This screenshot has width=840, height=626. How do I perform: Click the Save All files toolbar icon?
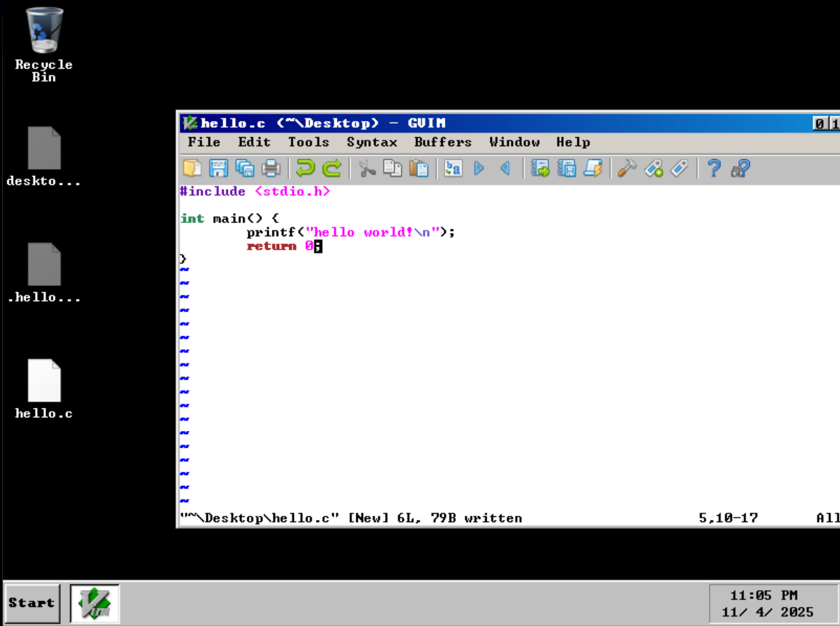pos(245,169)
